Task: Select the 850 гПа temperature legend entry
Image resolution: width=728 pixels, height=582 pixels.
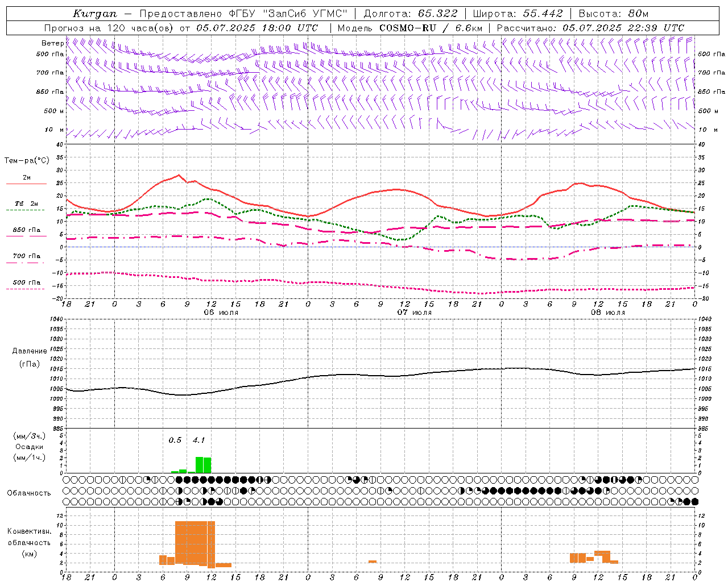Action: (x=27, y=232)
